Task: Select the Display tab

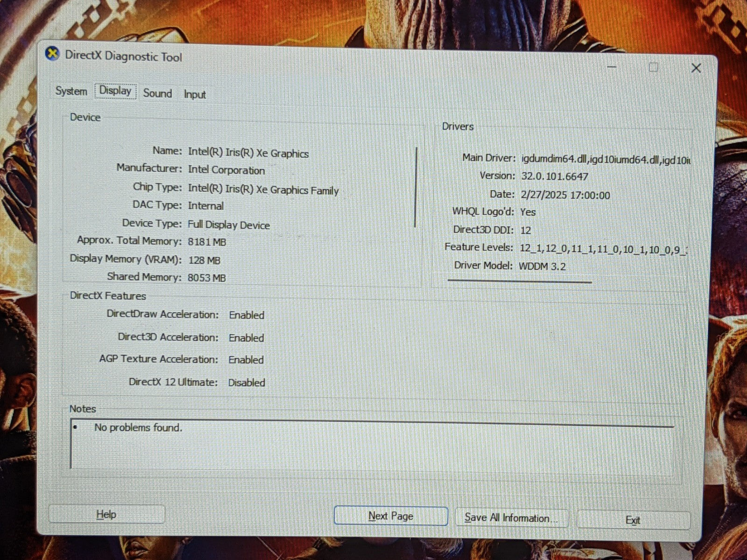Action: [x=115, y=91]
